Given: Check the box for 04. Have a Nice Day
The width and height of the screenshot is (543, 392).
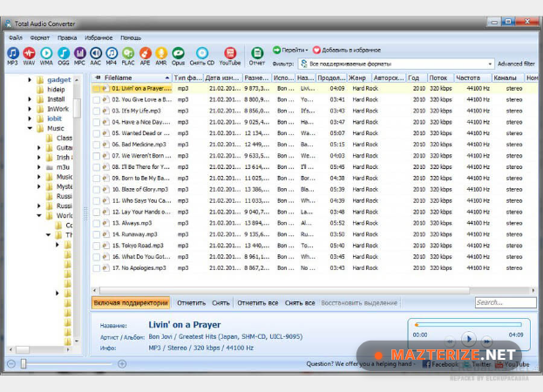Looking at the screenshot, I should click(x=96, y=123).
